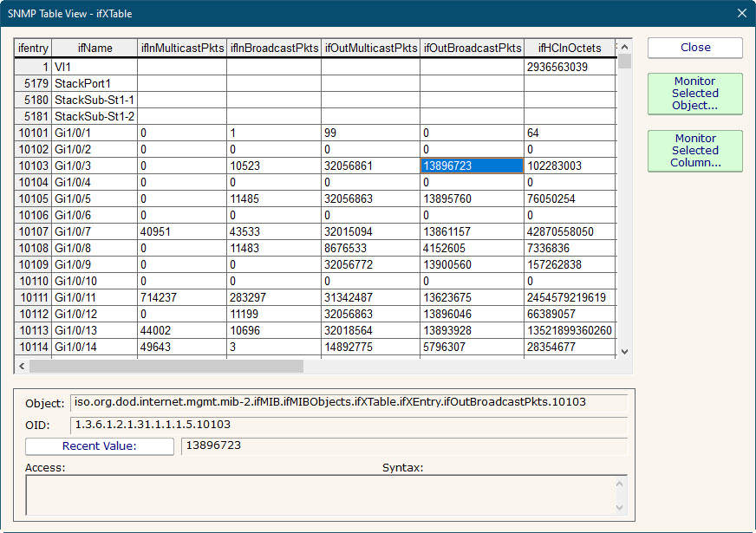This screenshot has height=533, width=756.
Task: Click the horizontal scrollbar thumb of the table
Action: 166,366
